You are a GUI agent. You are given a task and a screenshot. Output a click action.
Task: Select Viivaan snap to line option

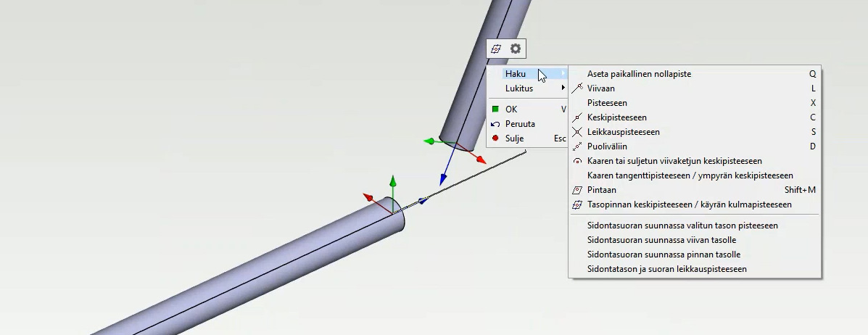click(601, 88)
